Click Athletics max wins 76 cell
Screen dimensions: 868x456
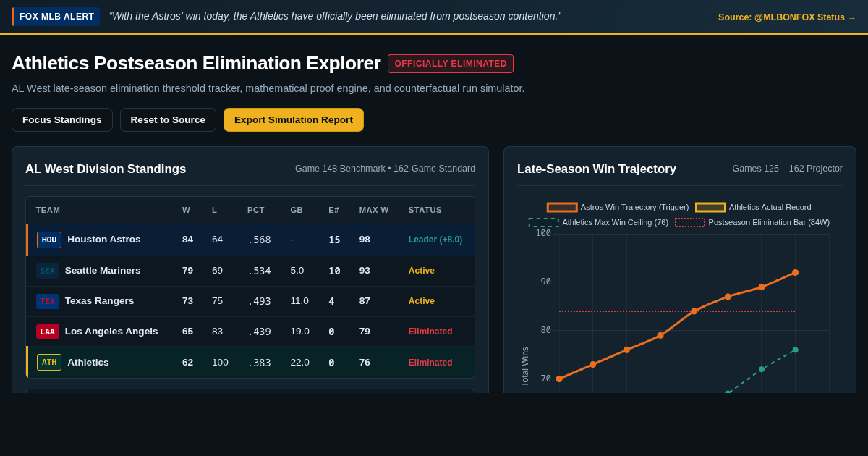(x=365, y=363)
